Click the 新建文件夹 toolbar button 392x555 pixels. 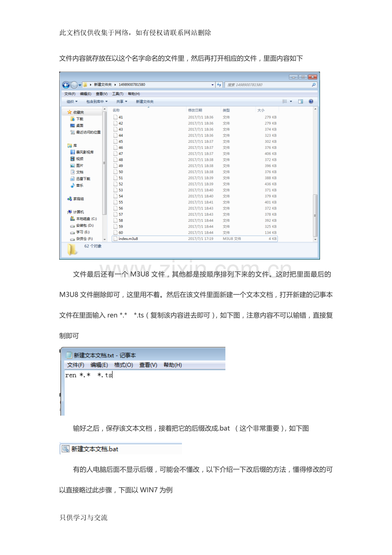144,101
